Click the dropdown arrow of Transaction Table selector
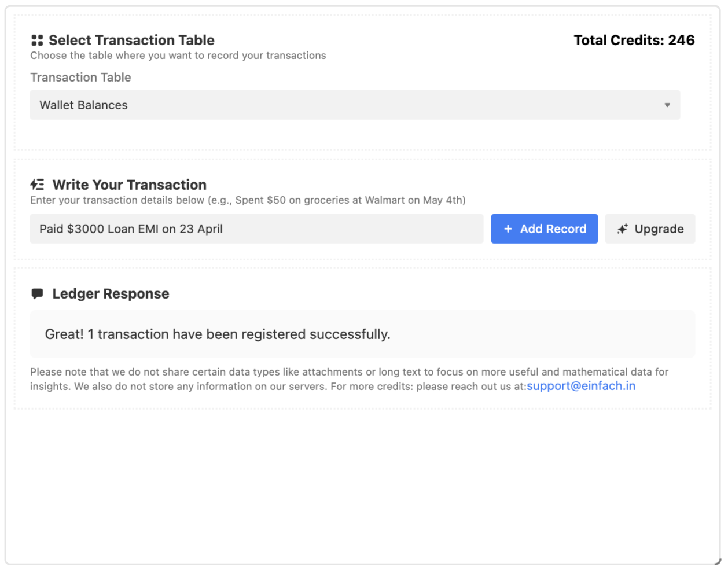 [x=667, y=105]
